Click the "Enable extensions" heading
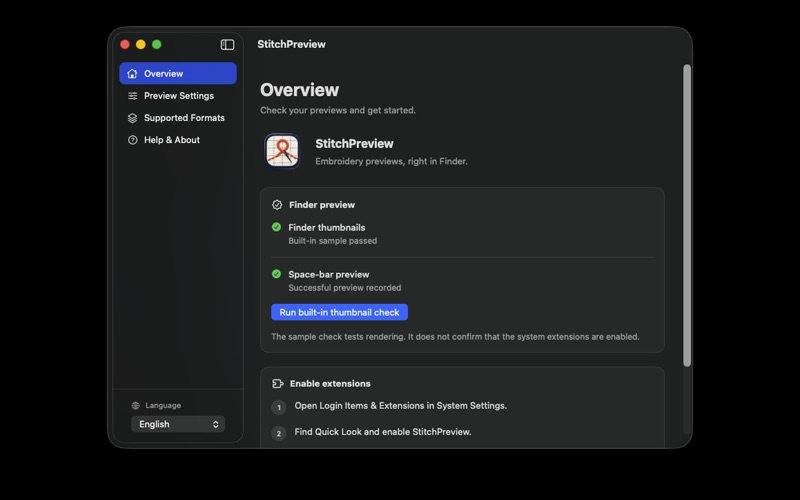Screen dimensions: 800x500 click(x=330, y=384)
